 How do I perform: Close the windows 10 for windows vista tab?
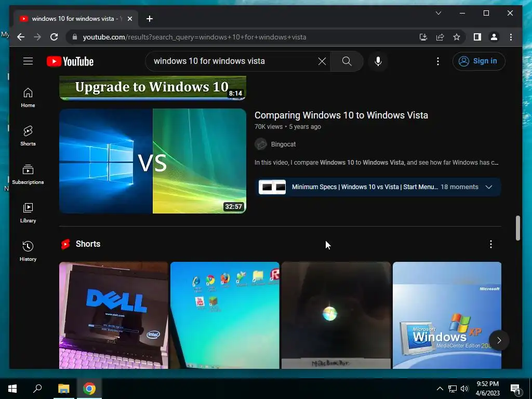pyautogui.click(x=129, y=19)
